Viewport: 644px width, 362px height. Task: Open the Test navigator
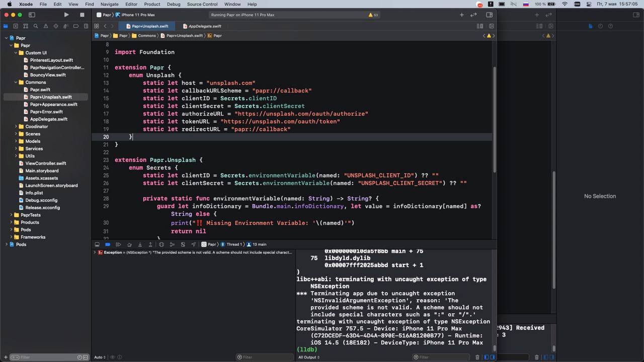[x=56, y=26]
